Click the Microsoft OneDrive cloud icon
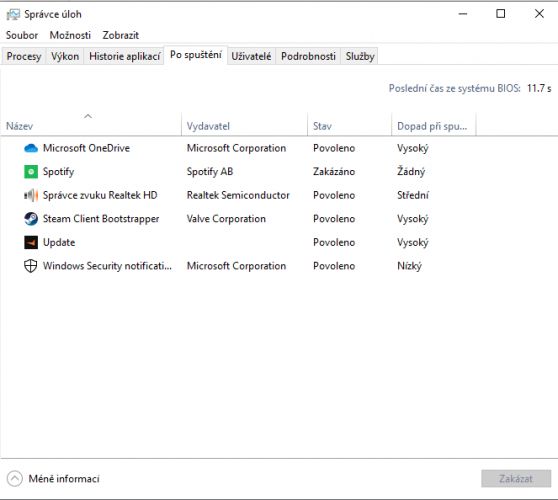 tap(31, 148)
